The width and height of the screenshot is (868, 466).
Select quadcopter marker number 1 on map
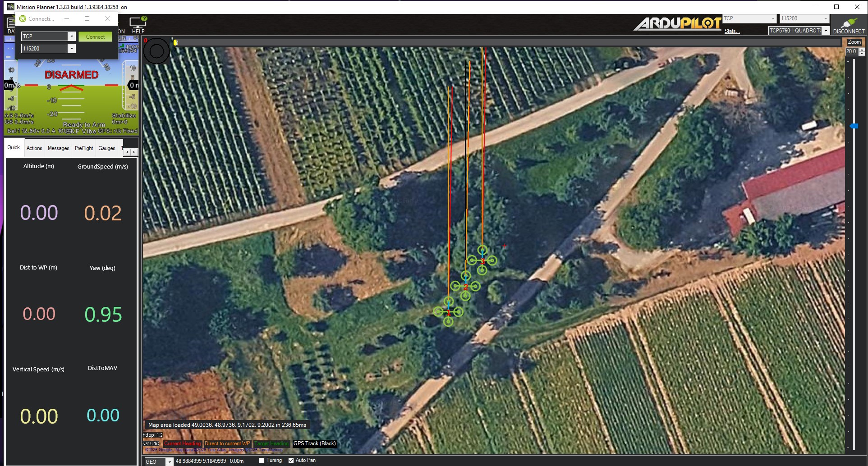(x=448, y=311)
